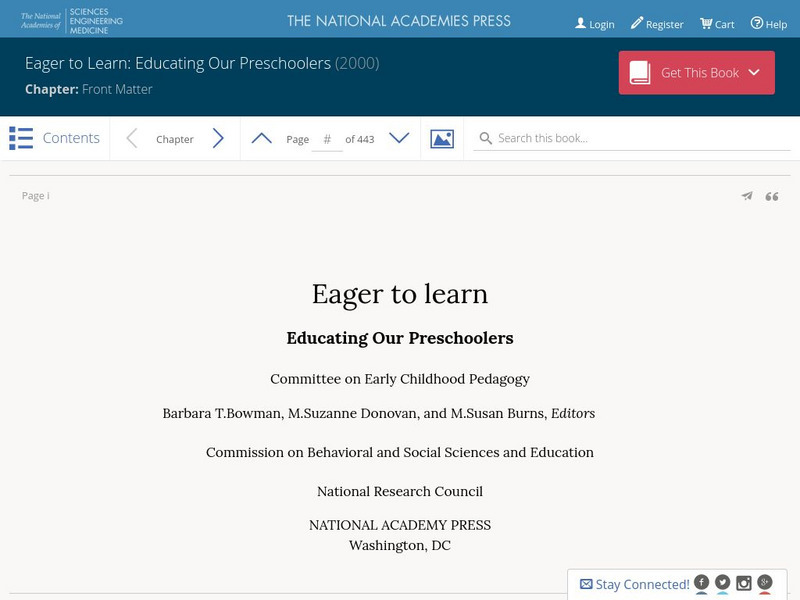Click The National Academies Press title
800x600 pixels.
coord(399,21)
